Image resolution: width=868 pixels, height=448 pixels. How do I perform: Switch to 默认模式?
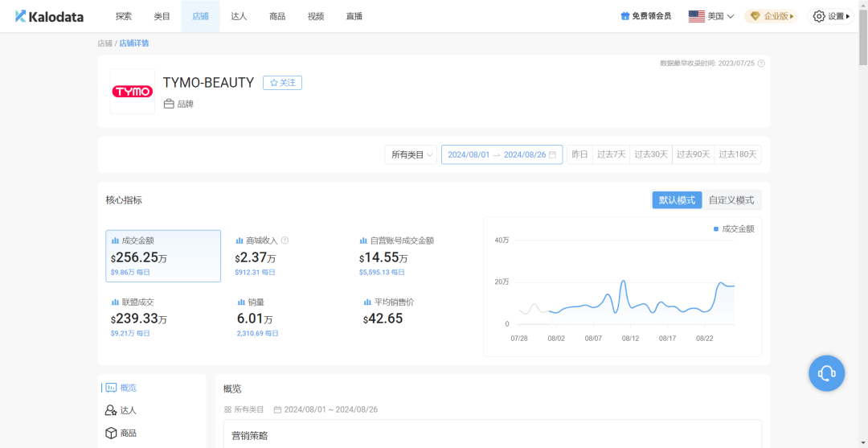pos(677,200)
